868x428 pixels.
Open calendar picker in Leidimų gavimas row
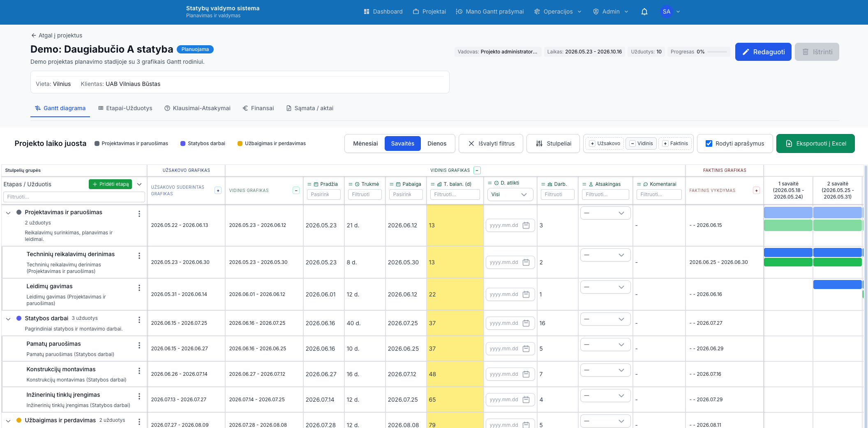click(526, 294)
